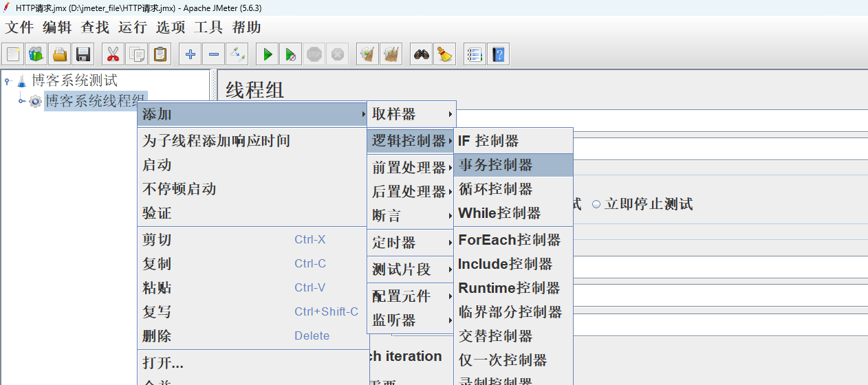Open the 查找 menu

(95, 27)
